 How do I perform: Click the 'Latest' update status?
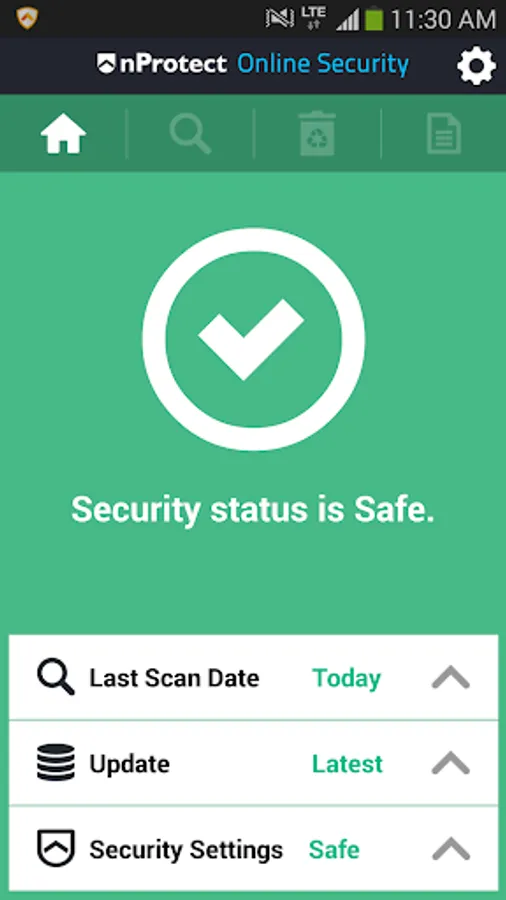[x=347, y=763]
